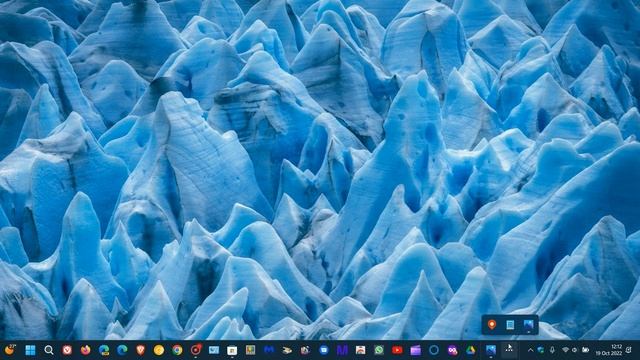Expand hidden system tray icons chevron
The width and height of the screenshot is (640, 360).
(x=530, y=350)
